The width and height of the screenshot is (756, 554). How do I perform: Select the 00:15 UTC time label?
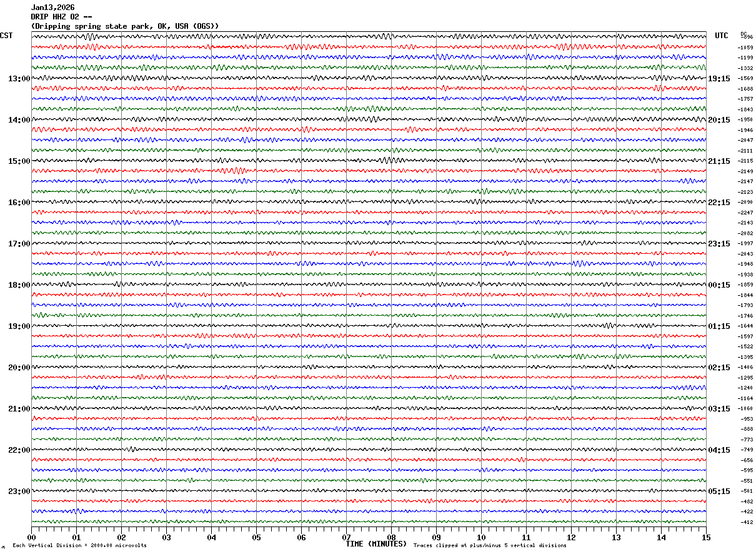click(x=719, y=285)
